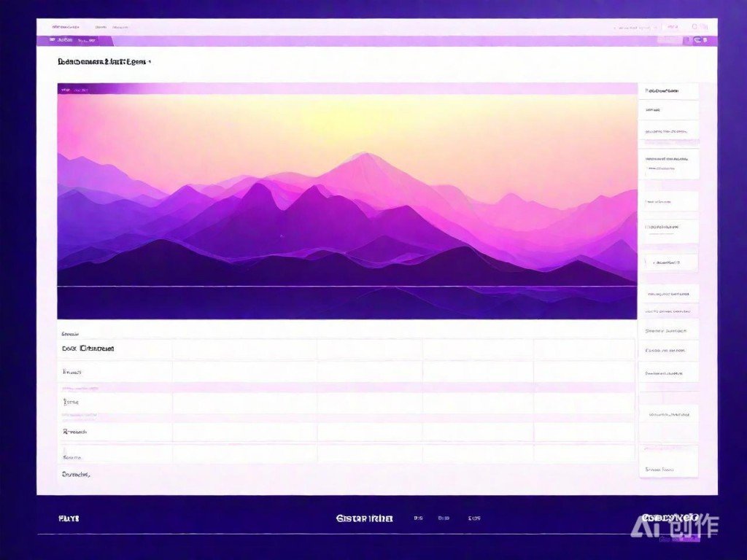Viewport: 747px width, 560px height.
Task: Open the first small footer link after the center title
Action: [x=418, y=518]
